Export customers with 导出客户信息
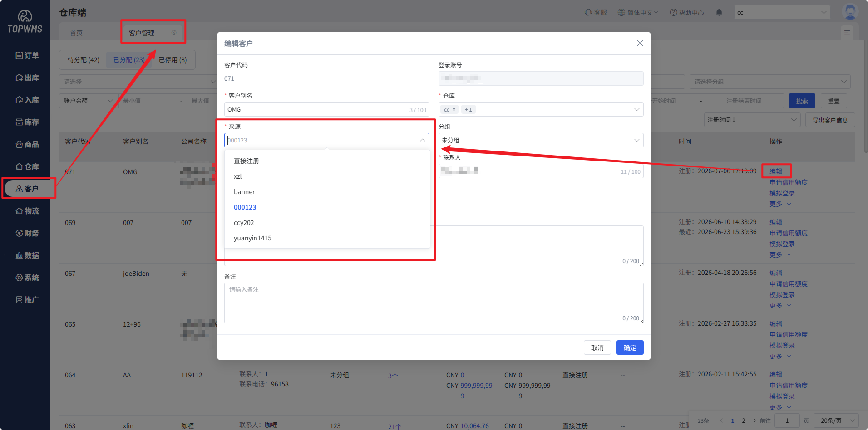Screen dimensions: 868x430 830,120
